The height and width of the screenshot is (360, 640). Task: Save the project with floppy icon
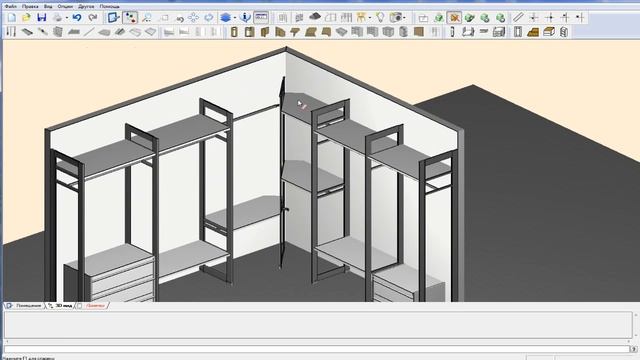[x=42, y=18]
